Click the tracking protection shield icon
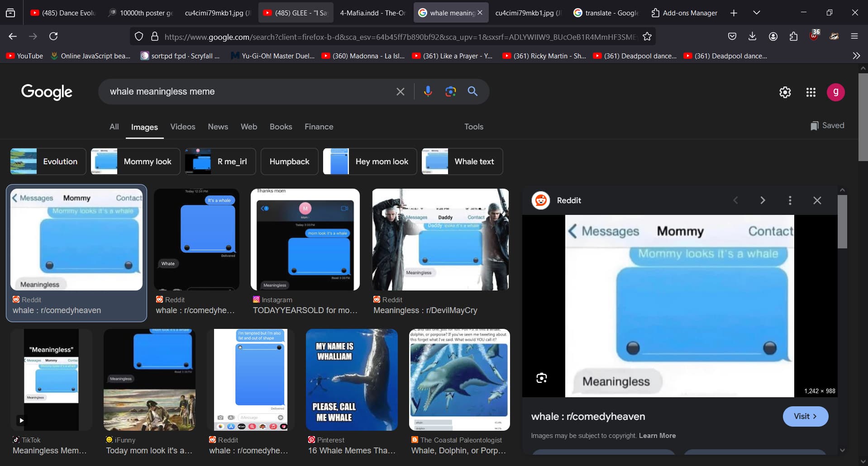 139,37
